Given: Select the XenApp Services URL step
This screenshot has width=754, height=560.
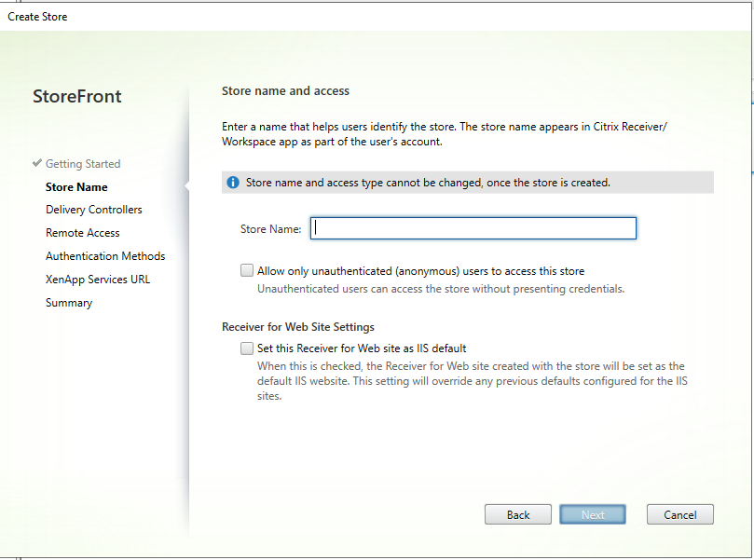Looking at the screenshot, I should pyautogui.click(x=98, y=280).
